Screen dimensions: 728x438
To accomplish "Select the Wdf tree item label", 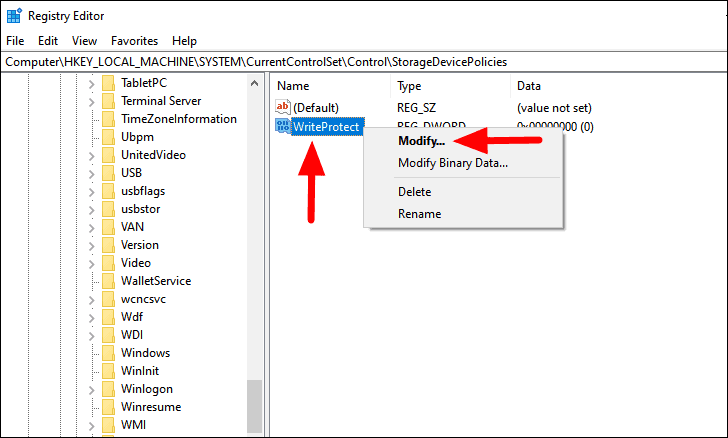I will pos(132,317).
